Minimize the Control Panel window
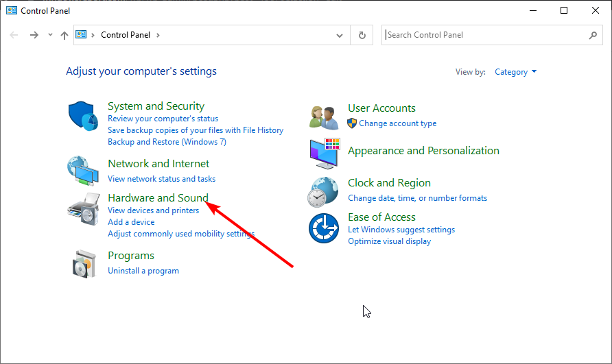The width and height of the screenshot is (612, 364). tap(533, 10)
